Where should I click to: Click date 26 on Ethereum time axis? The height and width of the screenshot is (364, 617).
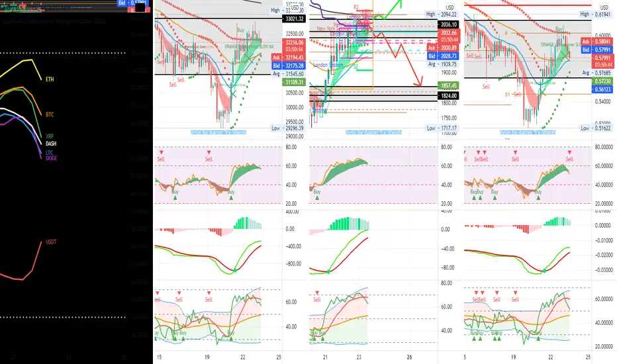click(x=409, y=357)
